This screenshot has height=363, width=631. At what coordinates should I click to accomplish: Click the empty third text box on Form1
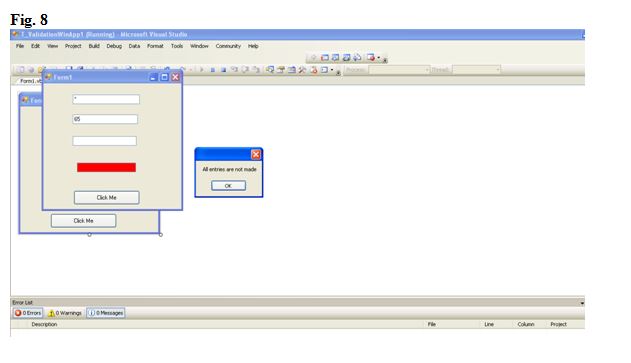point(104,141)
